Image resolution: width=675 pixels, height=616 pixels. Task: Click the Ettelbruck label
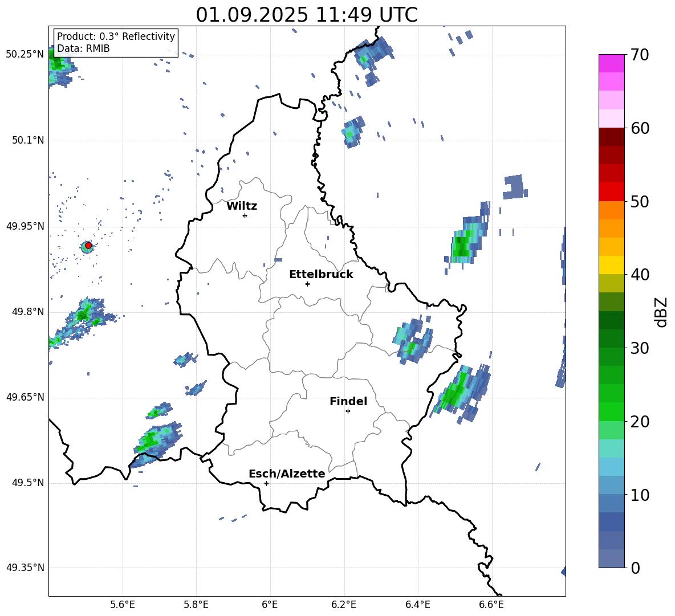coord(321,275)
